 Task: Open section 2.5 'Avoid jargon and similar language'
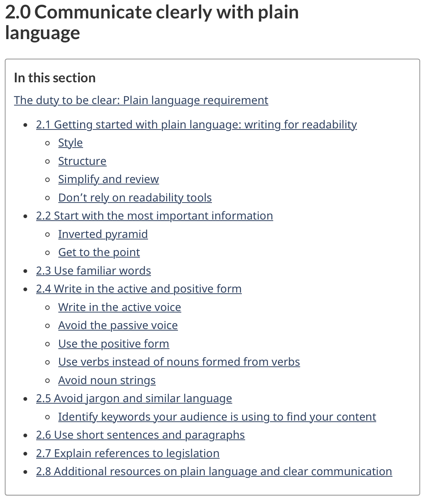[x=134, y=398]
